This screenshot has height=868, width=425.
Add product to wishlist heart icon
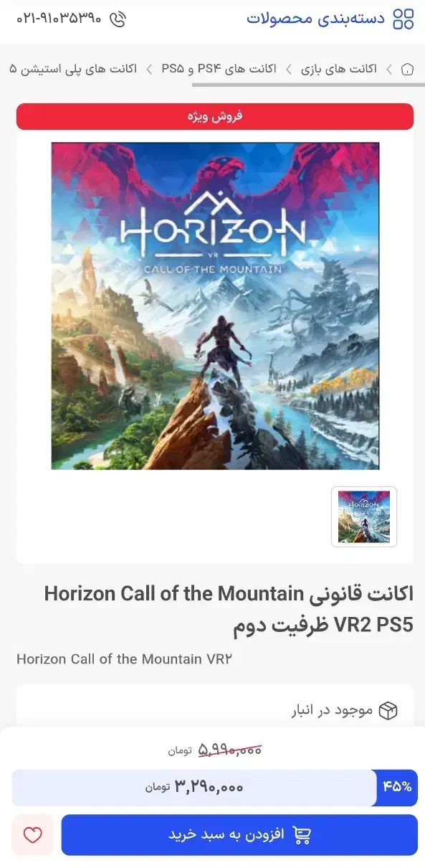tap(33, 835)
